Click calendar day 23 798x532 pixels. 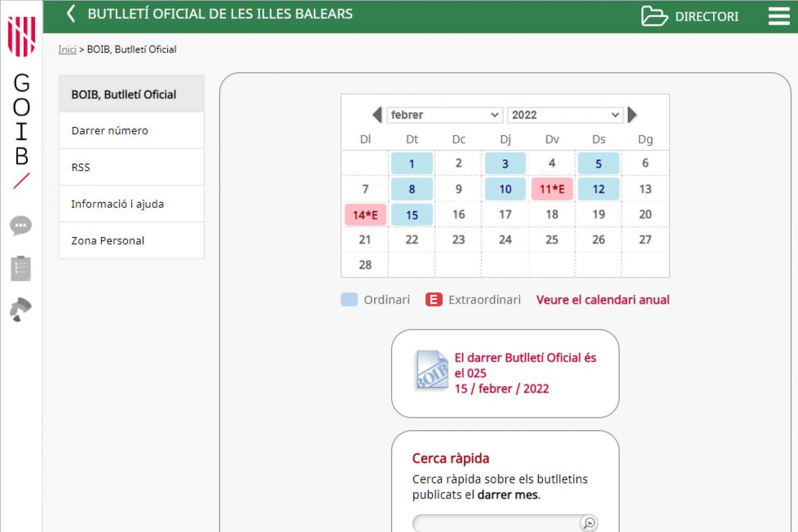point(458,240)
